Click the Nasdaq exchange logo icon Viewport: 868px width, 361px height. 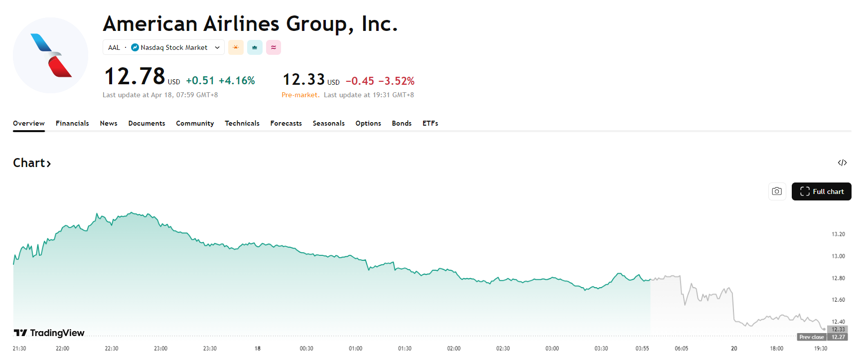tap(135, 47)
